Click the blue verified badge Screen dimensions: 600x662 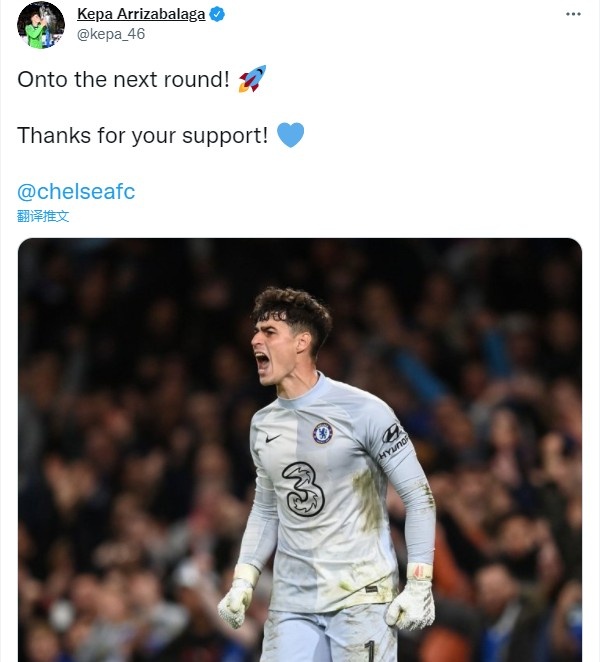pyautogui.click(x=216, y=15)
